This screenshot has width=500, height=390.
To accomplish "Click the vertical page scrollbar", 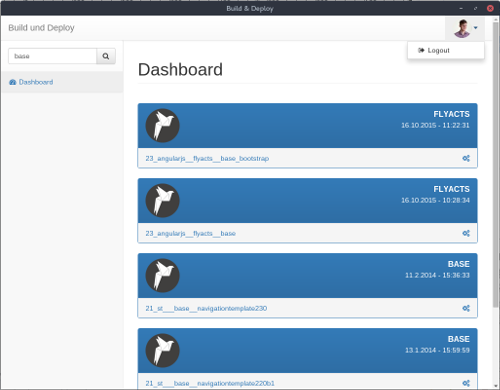I will 496,165.
